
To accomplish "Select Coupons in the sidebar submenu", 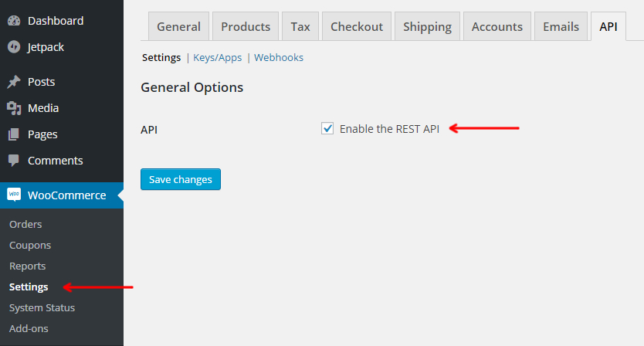I will 30,246.
